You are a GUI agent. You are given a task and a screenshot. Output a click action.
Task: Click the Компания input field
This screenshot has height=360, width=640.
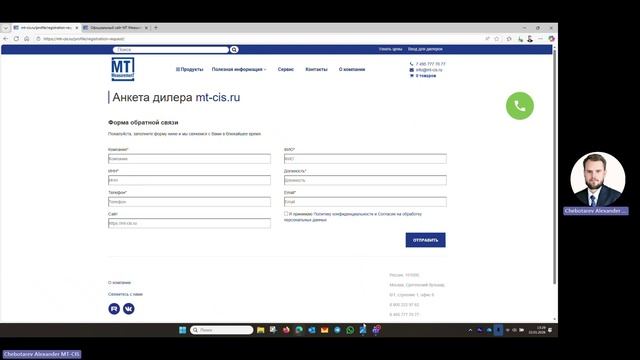pos(189,158)
